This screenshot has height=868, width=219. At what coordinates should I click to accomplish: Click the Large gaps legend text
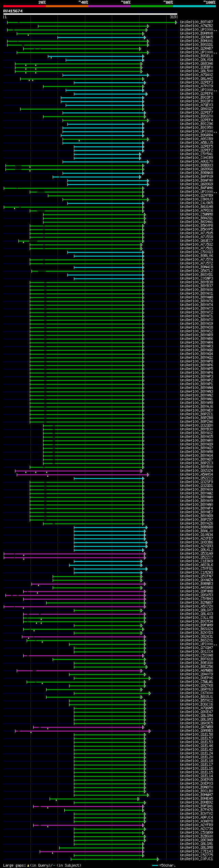tap(42, 865)
